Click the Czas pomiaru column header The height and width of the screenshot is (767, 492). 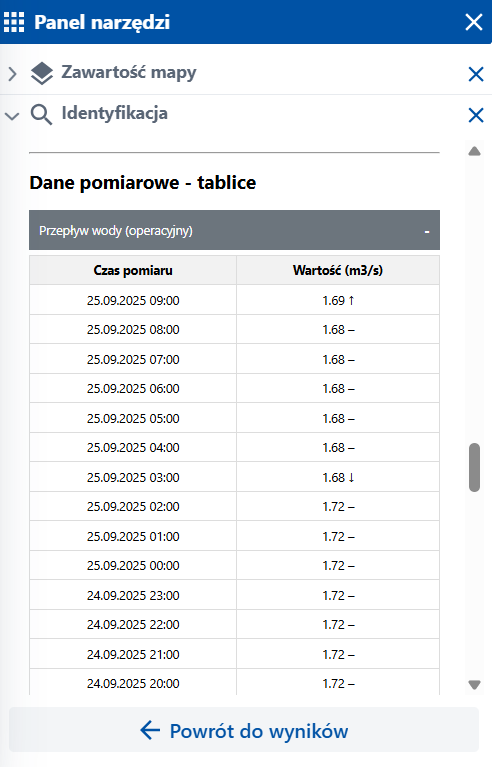pyautogui.click(x=133, y=270)
